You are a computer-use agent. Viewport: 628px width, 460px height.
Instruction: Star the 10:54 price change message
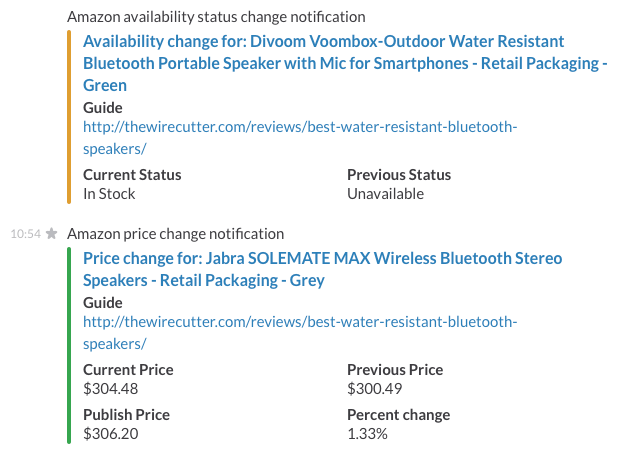tap(51, 233)
